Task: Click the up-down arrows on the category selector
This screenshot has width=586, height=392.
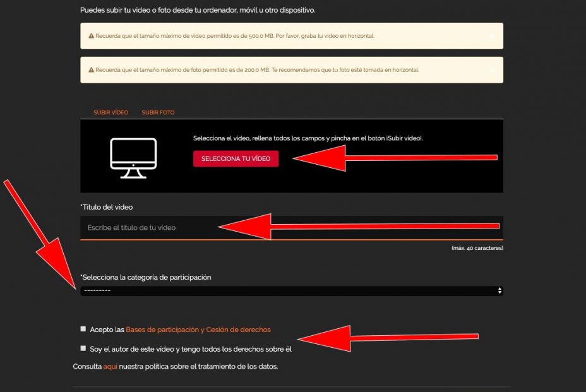Action: click(499, 290)
